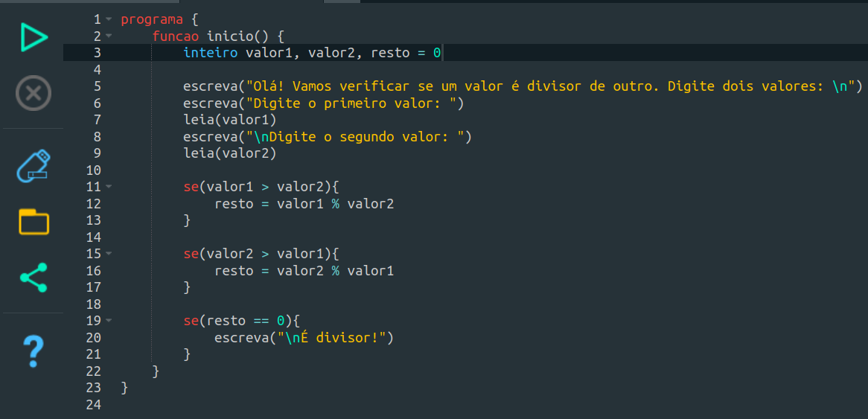Click the share icon in sidebar
Image resolution: width=868 pixels, height=419 pixels.
(33, 278)
